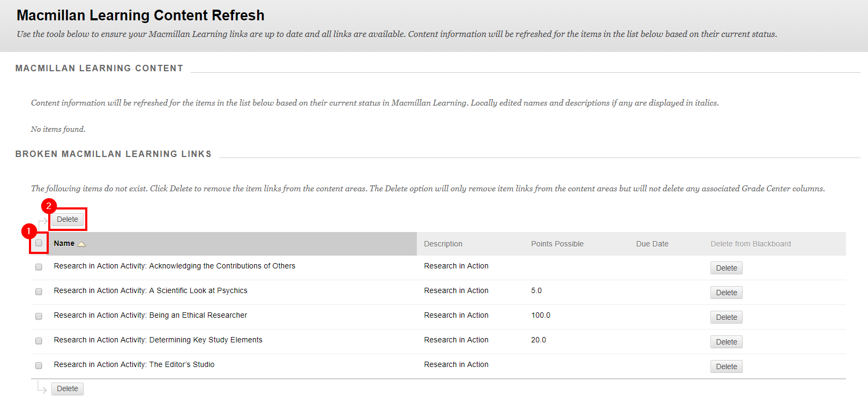Sort by the Name column header
The width and height of the screenshot is (868, 404).
point(64,243)
